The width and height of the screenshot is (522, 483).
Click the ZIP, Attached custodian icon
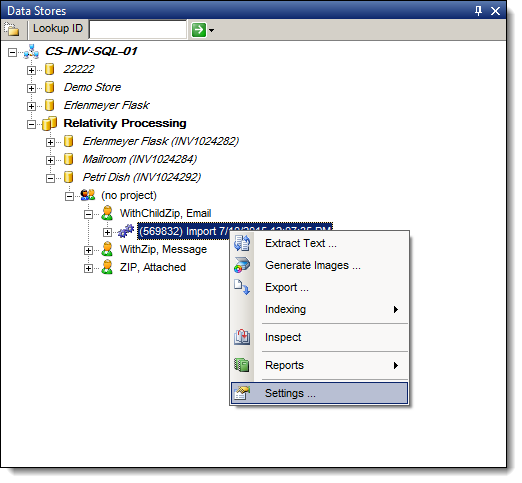107,267
